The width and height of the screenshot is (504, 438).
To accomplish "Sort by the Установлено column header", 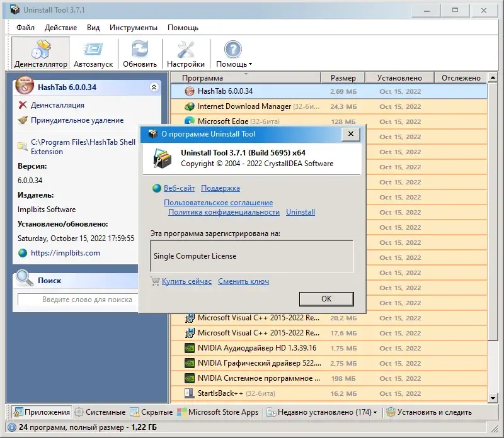I will click(399, 78).
